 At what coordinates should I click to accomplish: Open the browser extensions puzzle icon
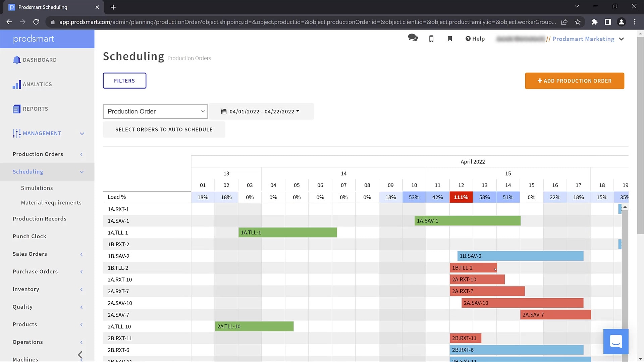pyautogui.click(x=594, y=22)
